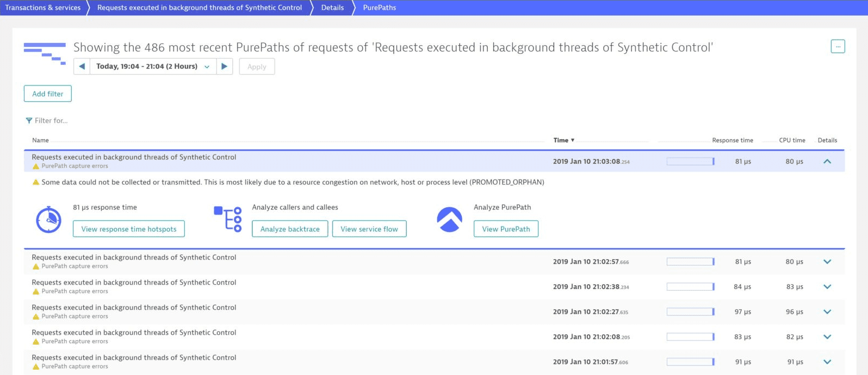Screen dimensions: 868x375
Task: Select request name in the 21:02:57 row
Action: pyautogui.click(x=134, y=257)
